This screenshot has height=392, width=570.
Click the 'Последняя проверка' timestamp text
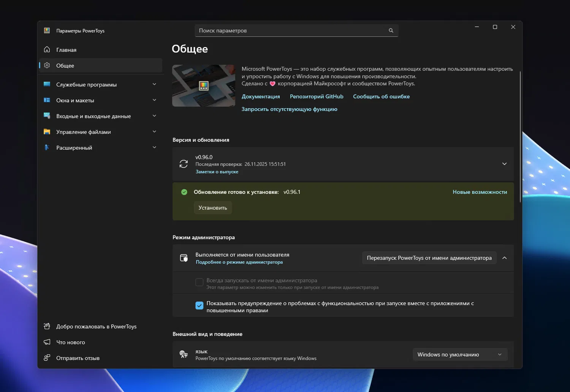pyautogui.click(x=241, y=164)
